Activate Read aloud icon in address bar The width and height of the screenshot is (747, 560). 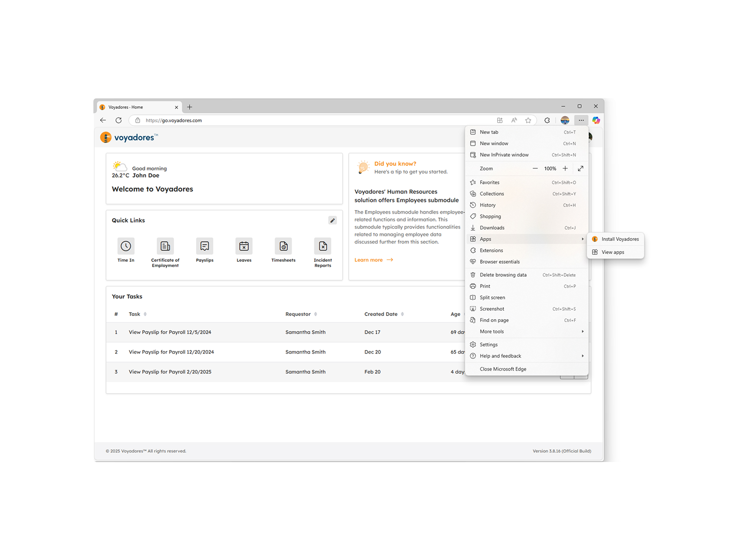click(514, 120)
